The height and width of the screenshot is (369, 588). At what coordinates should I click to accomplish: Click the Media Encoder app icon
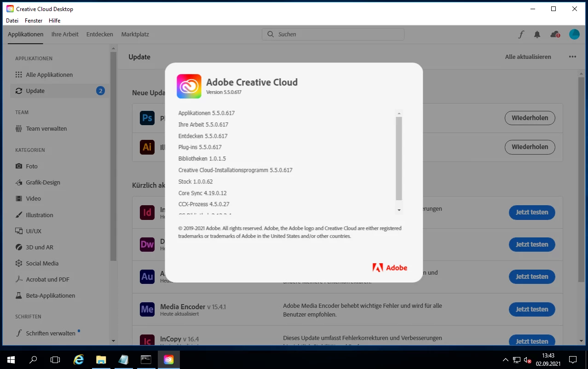(147, 309)
